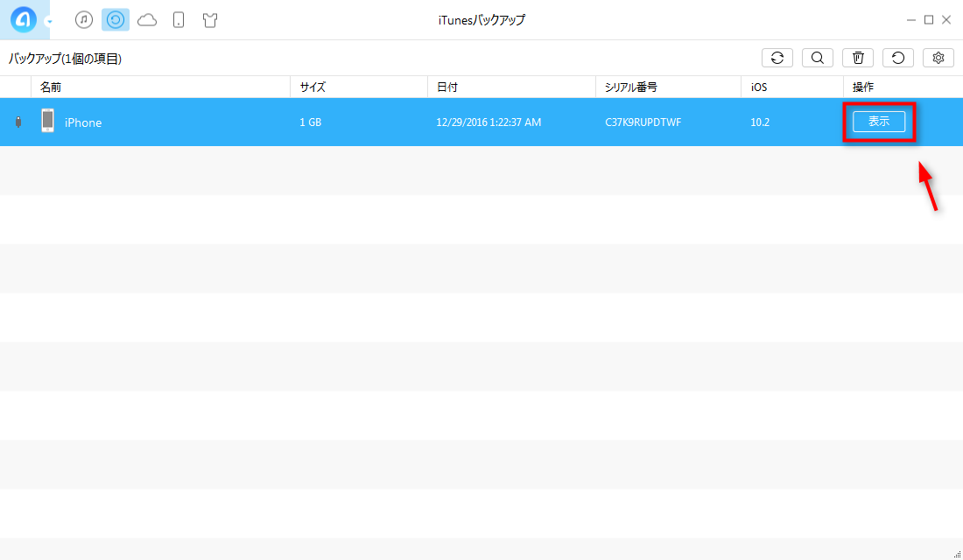Screen dimensions: 963x560
Task: Click the small marker icon left of iPhone
Action: tap(18, 122)
